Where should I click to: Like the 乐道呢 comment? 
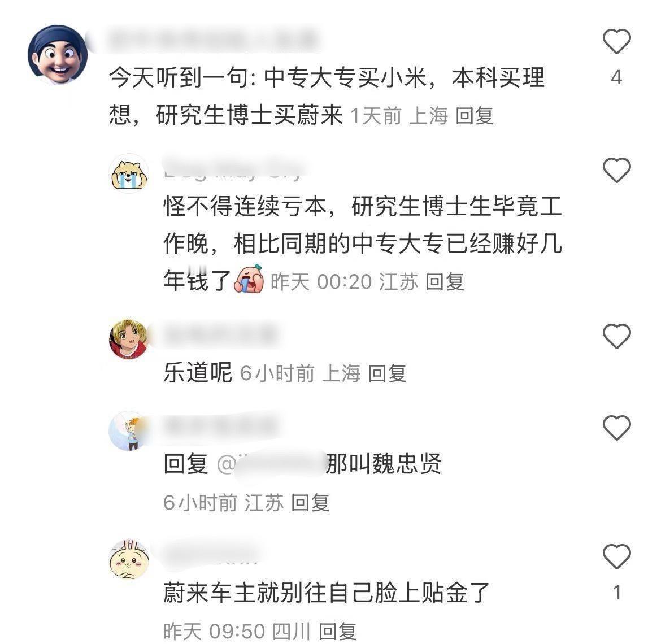click(616, 336)
